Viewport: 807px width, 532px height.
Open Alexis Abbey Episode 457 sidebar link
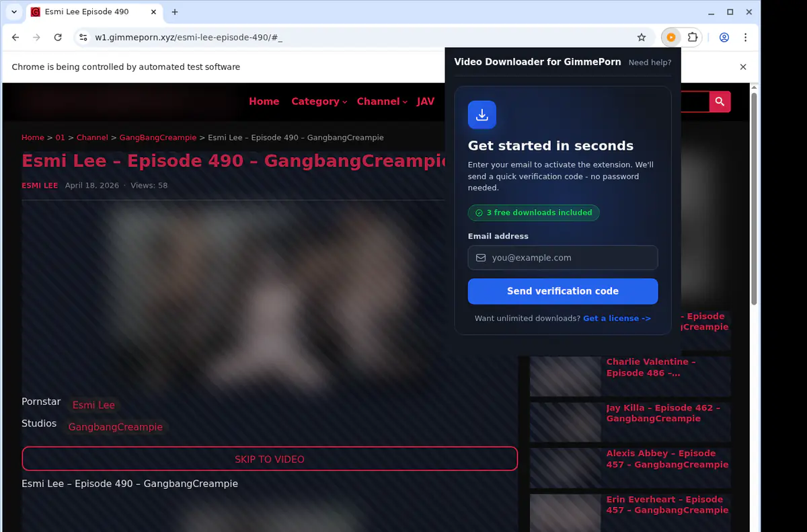667,459
